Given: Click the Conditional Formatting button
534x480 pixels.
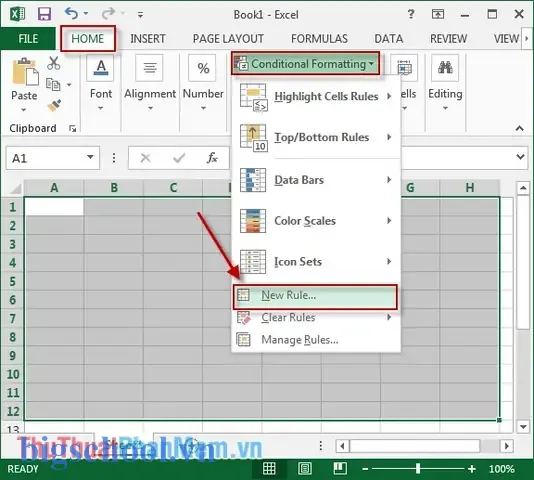Looking at the screenshot, I should pyautogui.click(x=305, y=64).
